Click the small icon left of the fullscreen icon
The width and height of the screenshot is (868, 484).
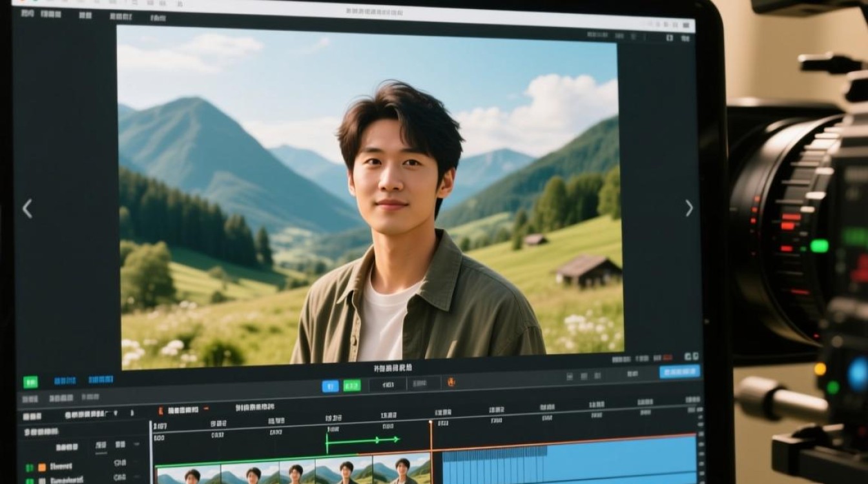[x=687, y=356]
